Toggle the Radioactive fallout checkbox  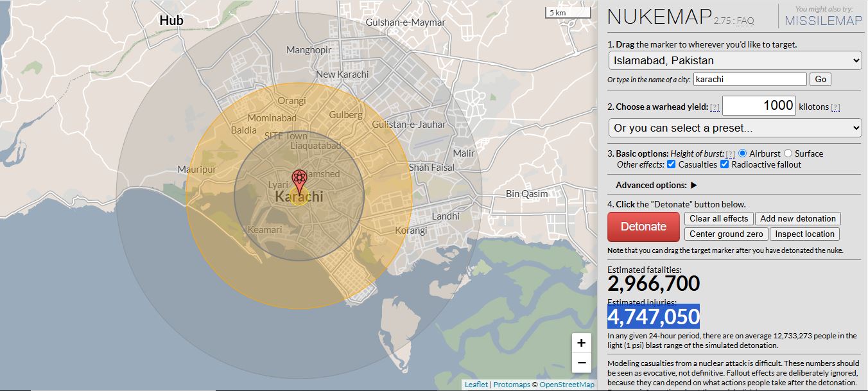tap(724, 164)
